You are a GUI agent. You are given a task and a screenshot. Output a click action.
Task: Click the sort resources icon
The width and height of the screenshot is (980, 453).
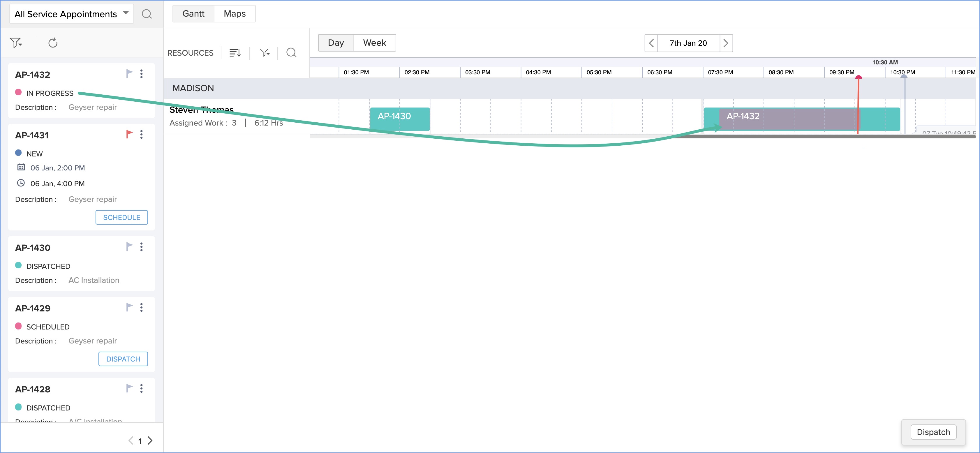(235, 53)
